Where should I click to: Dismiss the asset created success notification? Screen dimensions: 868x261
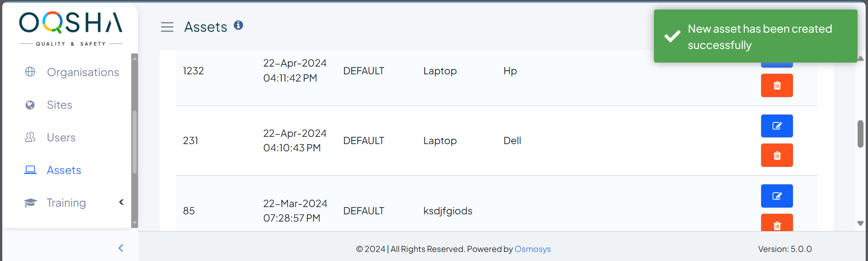(x=755, y=36)
